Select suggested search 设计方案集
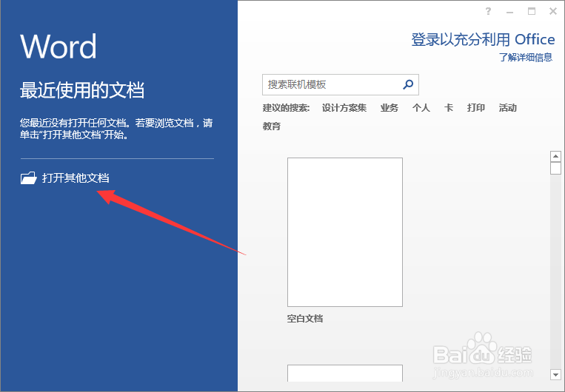 (x=344, y=108)
